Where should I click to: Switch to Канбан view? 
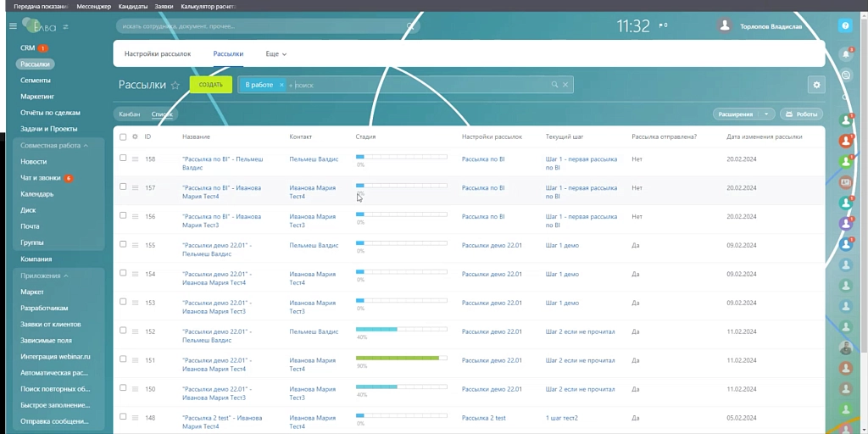click(x=129, y=114)
